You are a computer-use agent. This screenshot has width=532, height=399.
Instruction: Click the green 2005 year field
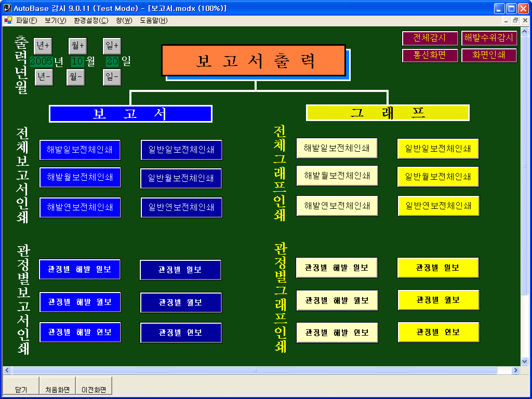coord(41,61)
